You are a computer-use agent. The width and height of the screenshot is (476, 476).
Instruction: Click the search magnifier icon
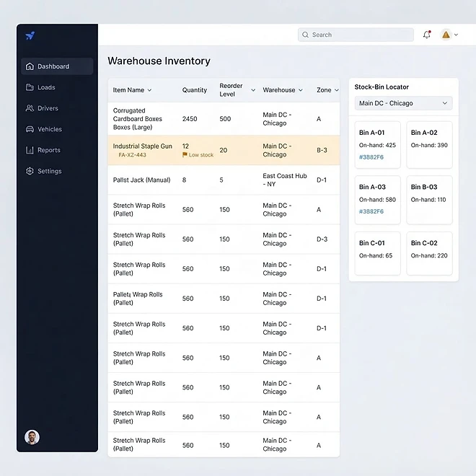click(x=305, y=35)
